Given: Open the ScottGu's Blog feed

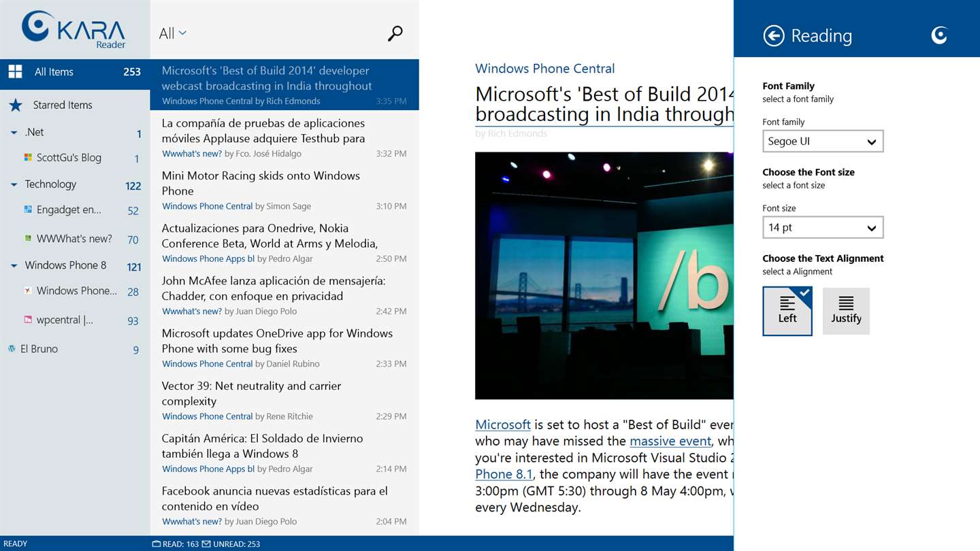Looking at the screenshot, I should [75, 157].
